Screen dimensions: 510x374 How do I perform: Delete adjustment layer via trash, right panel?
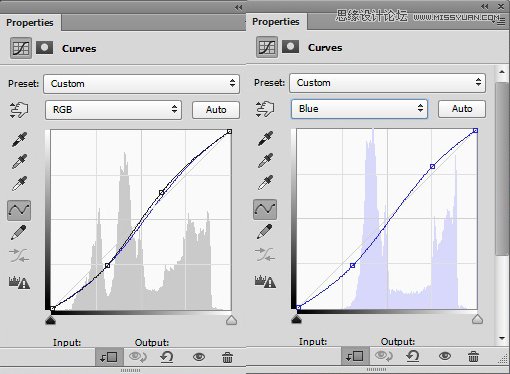point(473,356)
